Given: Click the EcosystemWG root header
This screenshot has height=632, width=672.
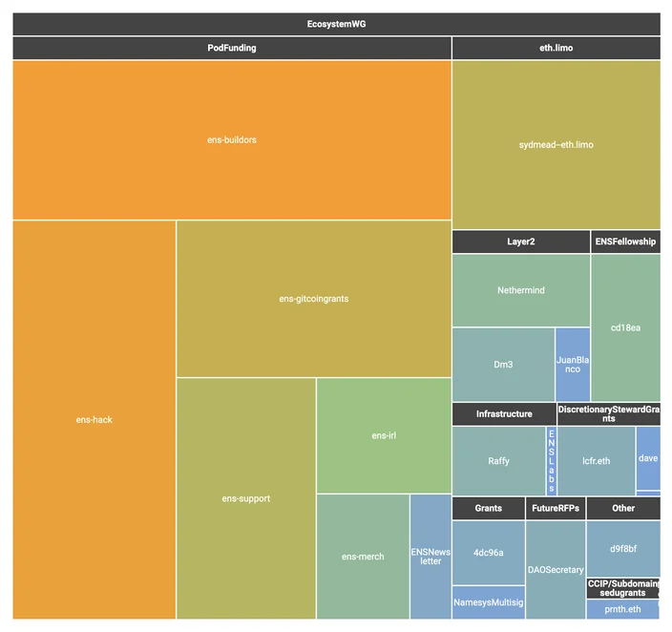Looking at the screenshot, I should pyautogui.click(x=336, y=24).
